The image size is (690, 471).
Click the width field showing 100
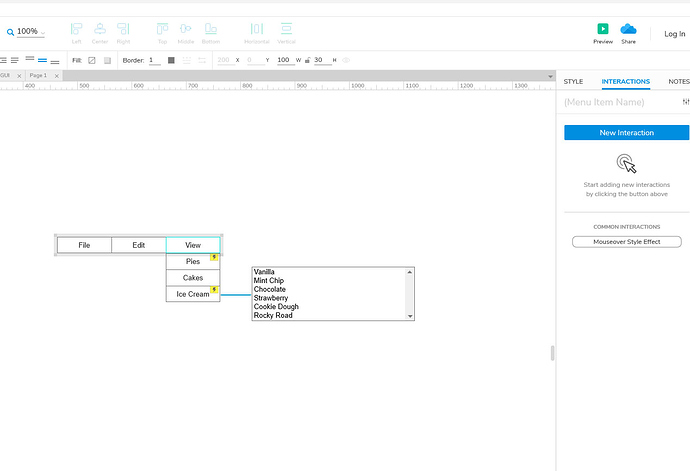click(x=286, y=60)
